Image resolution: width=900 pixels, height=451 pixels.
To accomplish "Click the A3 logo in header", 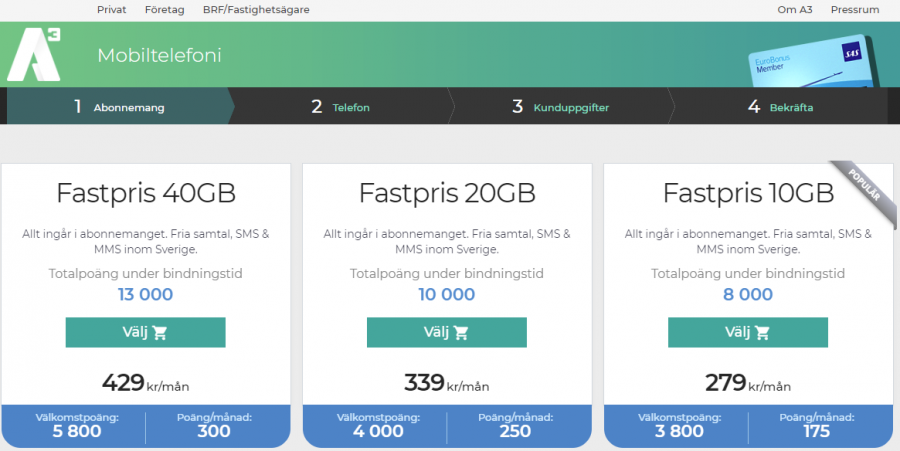I will [34, 55].
